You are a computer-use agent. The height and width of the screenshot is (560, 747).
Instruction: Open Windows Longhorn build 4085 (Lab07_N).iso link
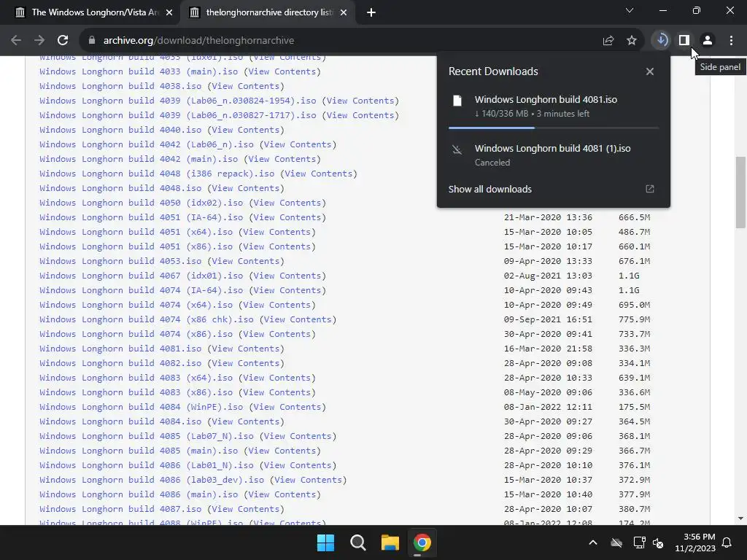click(x=147, y=436)
